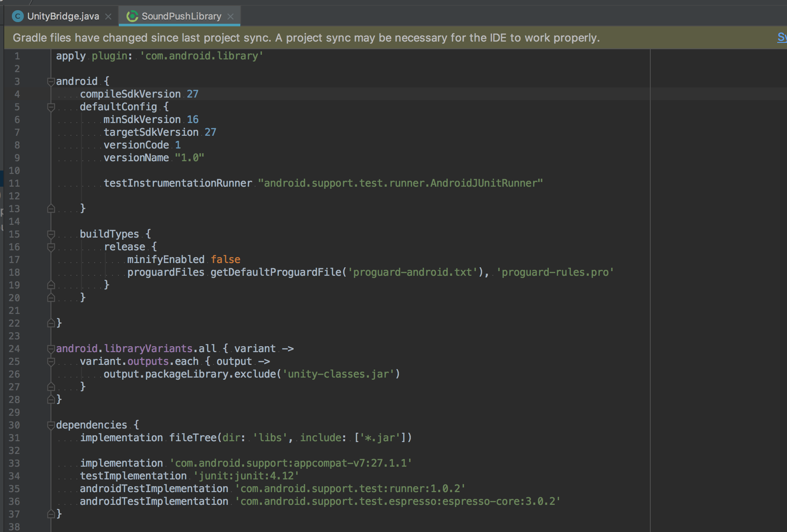Click the Gradle files changed notification message
Screen dimensions: 787x532
(306, 38)
